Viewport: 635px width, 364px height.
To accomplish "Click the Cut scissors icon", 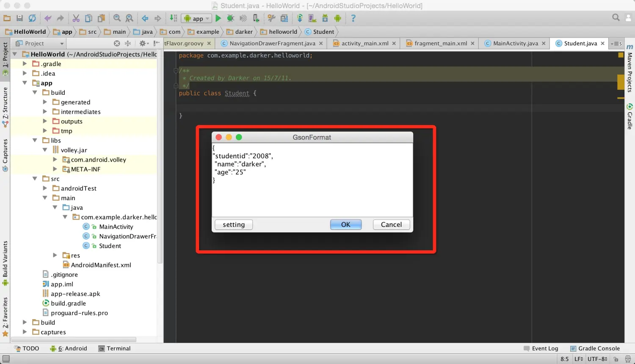I will [x=76, y=18].
